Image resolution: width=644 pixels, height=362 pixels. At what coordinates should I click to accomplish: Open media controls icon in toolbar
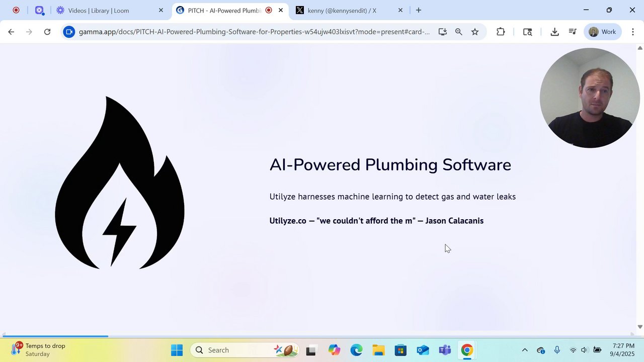pyautogui.click(x=573, y=32)
